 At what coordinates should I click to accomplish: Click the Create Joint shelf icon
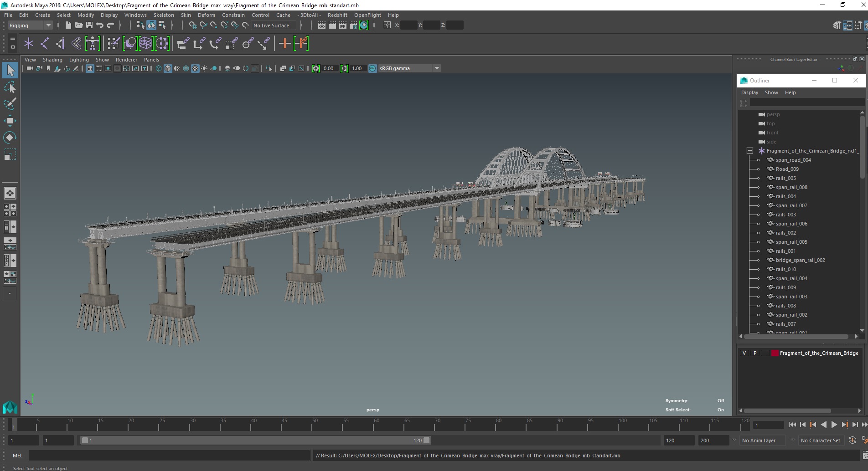pos(45,44)
